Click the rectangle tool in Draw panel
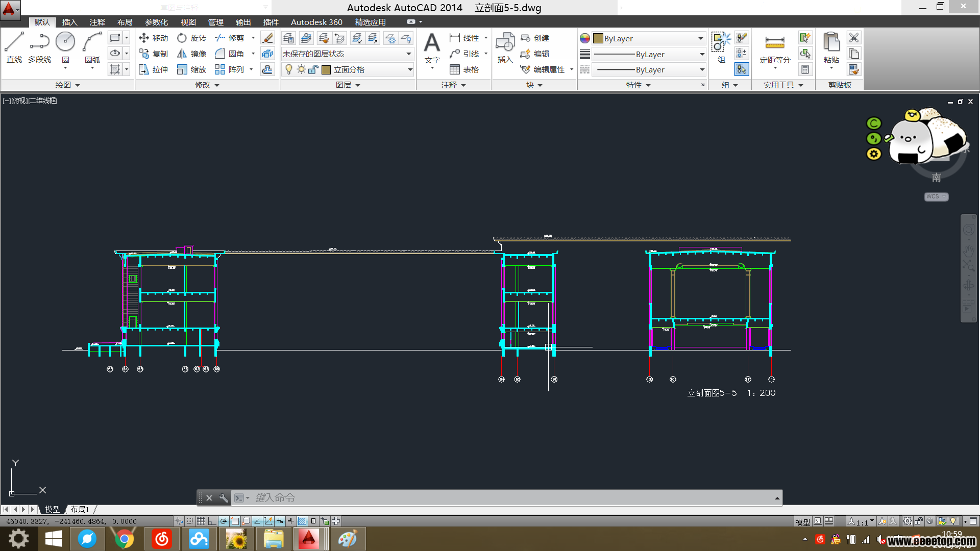980x551 pixels. tap(115, 38)
